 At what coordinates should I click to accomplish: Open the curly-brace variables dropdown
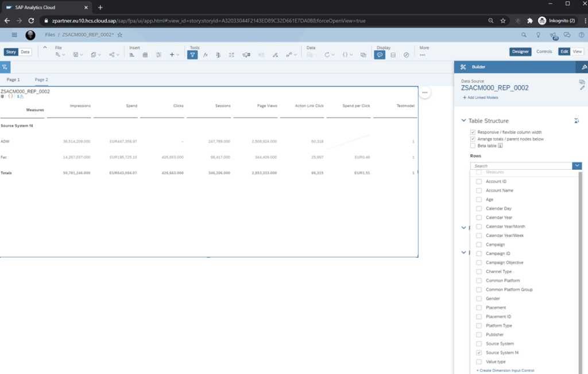(x=347, y=54)
